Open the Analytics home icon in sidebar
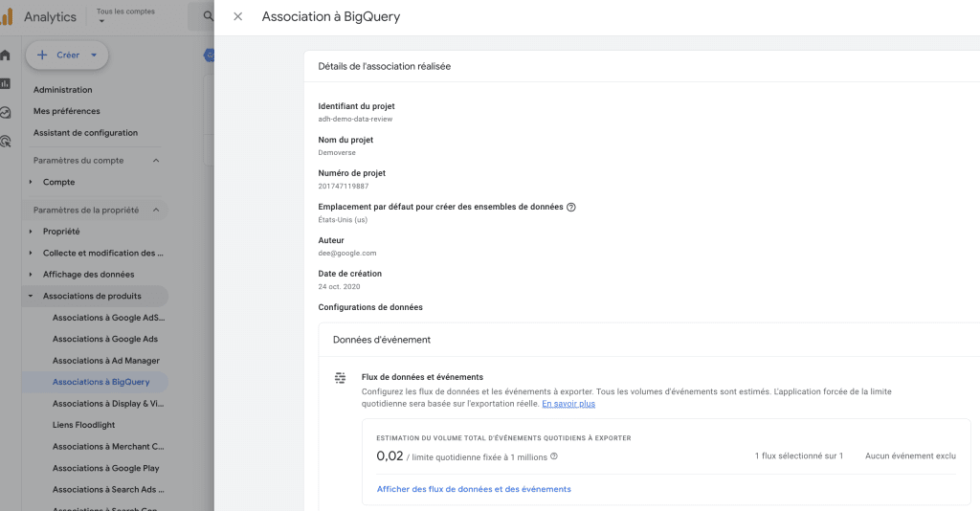 6,55
